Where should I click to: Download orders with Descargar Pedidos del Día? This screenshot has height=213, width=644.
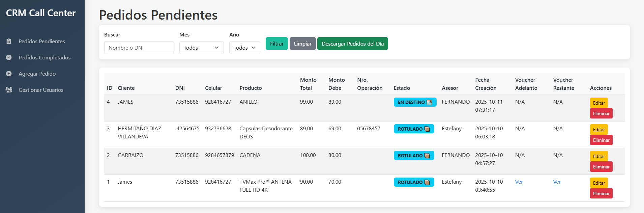(352, 44)
